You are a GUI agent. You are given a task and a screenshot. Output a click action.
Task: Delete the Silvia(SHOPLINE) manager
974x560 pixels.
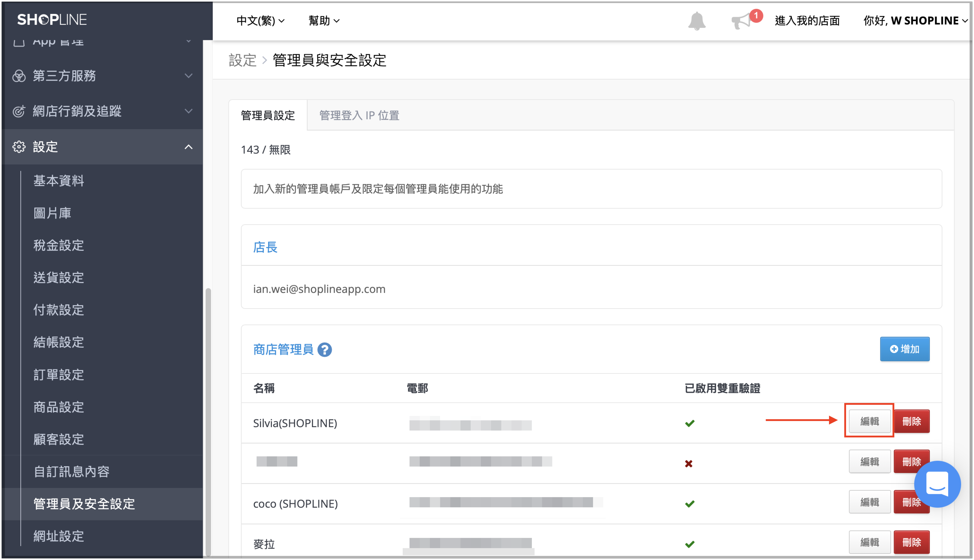point(911,421)
